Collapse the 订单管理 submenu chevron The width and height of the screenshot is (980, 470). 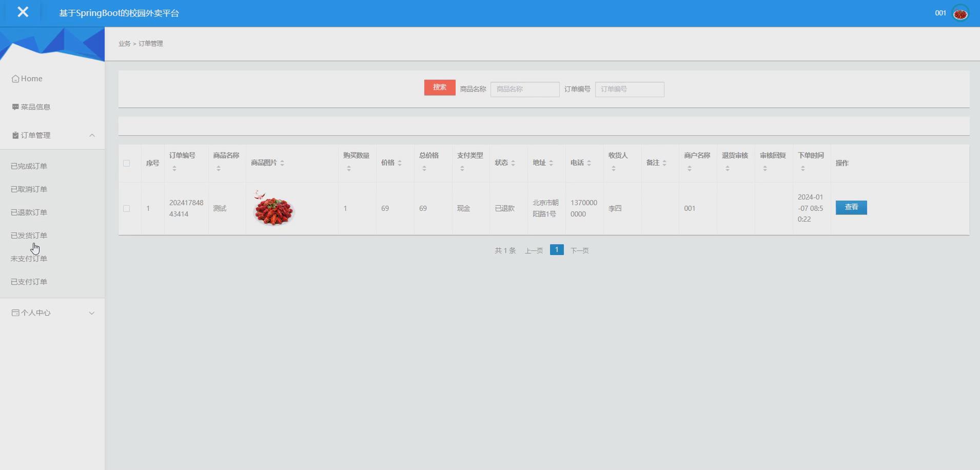tap(91, 135)
